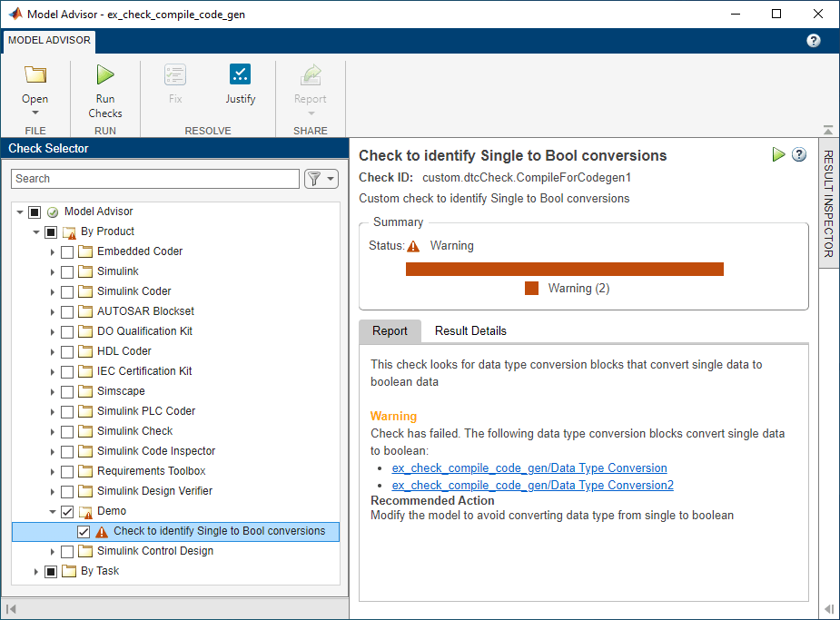This screenshot has height=620, width=840.
Task: Tick the Embedded Coder checkbox
Action: pos(67,251)
